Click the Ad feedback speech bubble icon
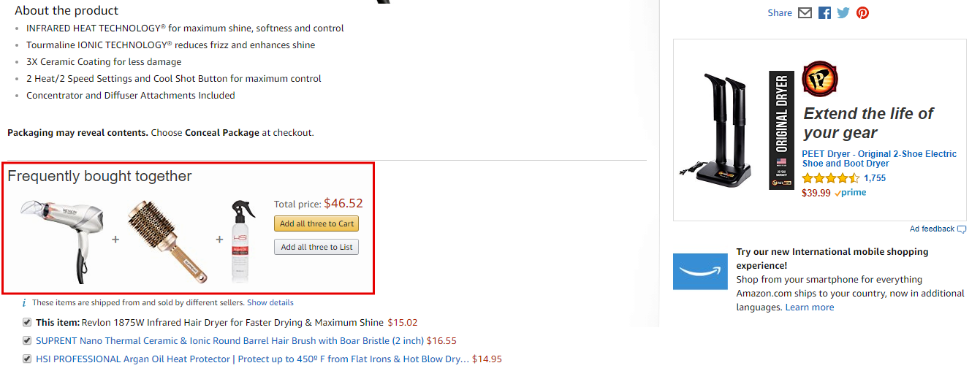Viewport: 980px width, 371px height. pyautogui.click(x=962, y=229)
